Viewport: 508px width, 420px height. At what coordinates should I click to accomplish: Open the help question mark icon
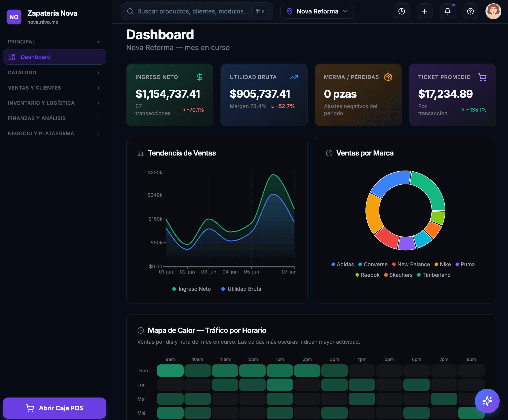point(470,11)
